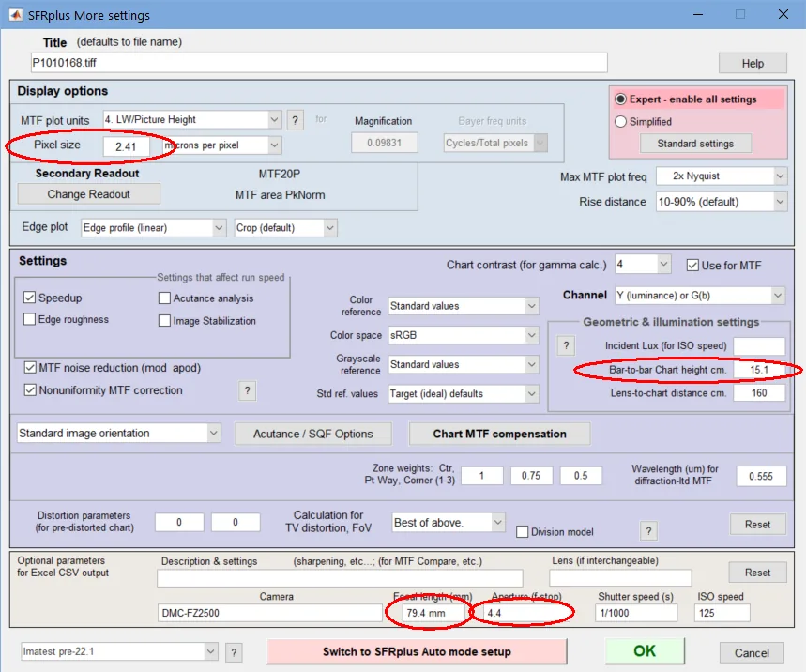Image resolution: width=806 pixels, height=672 pixels.
Task: Click question mark beside Imatest pre-22.1 dropdown
Action: 234,652
